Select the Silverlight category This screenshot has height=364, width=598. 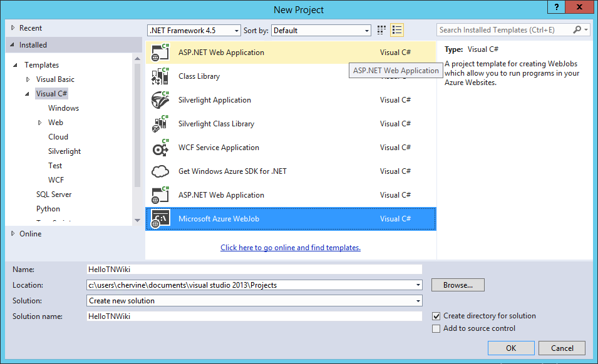(64, 151)
